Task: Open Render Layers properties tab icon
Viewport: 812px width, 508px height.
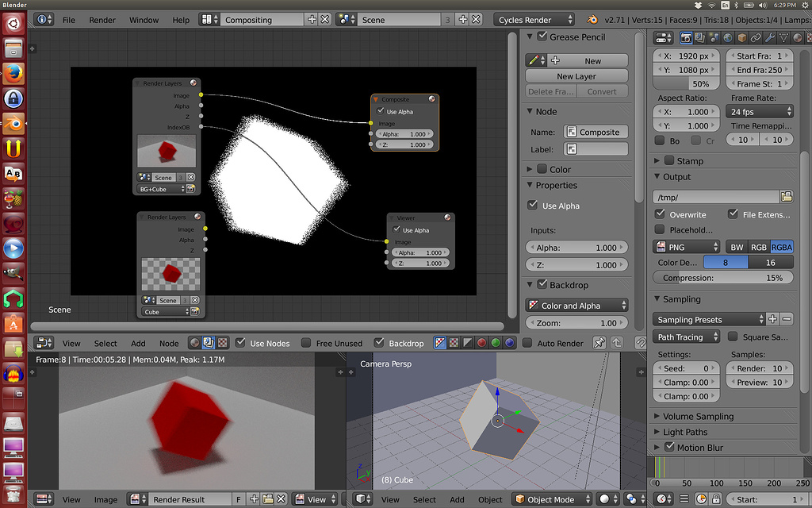Action: (x=699, y=38)
